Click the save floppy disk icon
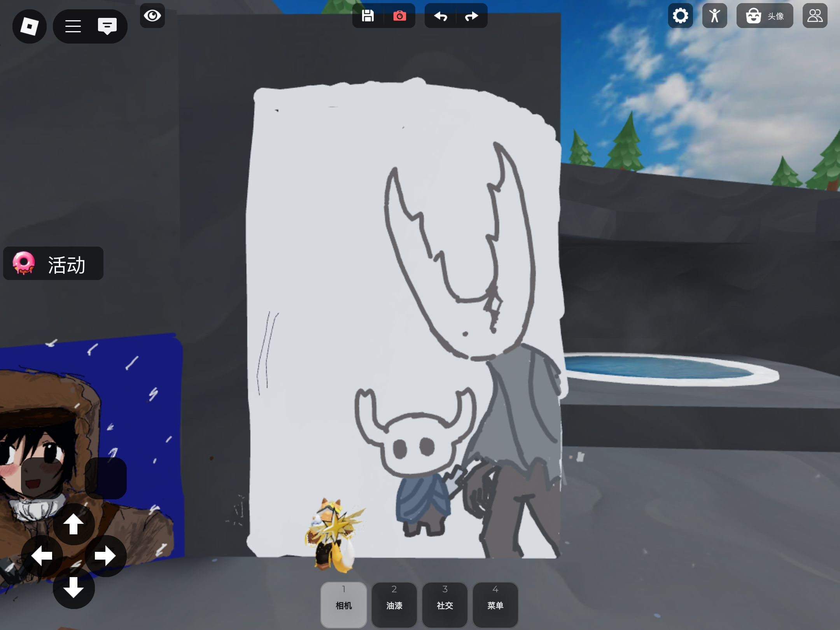This screenshot has width=840, height=630. [x=367, y=16]
